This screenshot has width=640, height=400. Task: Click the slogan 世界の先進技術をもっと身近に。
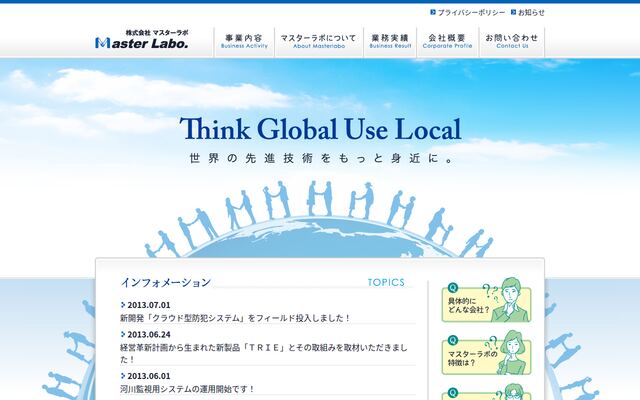(322, 158)
